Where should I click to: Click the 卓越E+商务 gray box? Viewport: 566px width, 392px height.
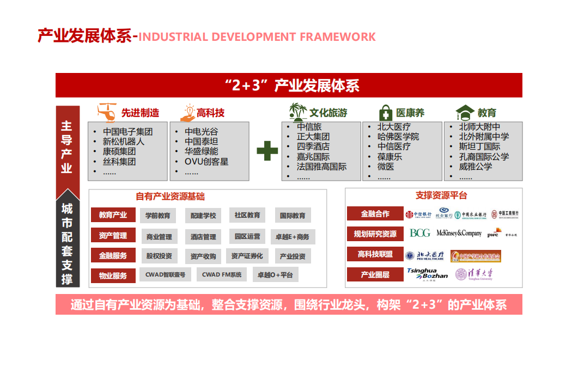tap(293, 237)
